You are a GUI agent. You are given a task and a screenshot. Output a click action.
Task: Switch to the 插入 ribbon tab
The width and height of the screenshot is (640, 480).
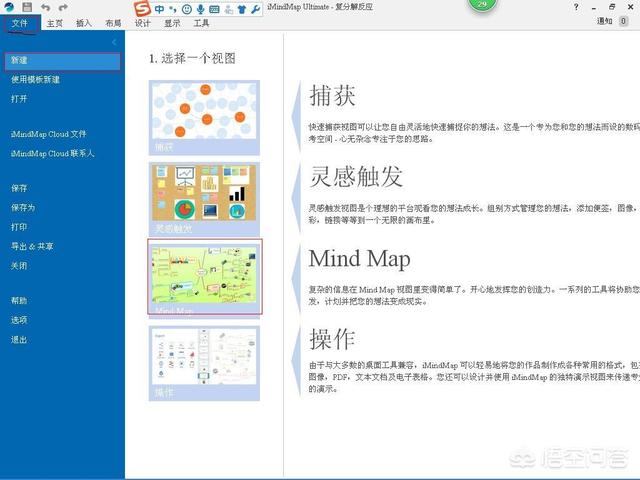click(84, 22)
